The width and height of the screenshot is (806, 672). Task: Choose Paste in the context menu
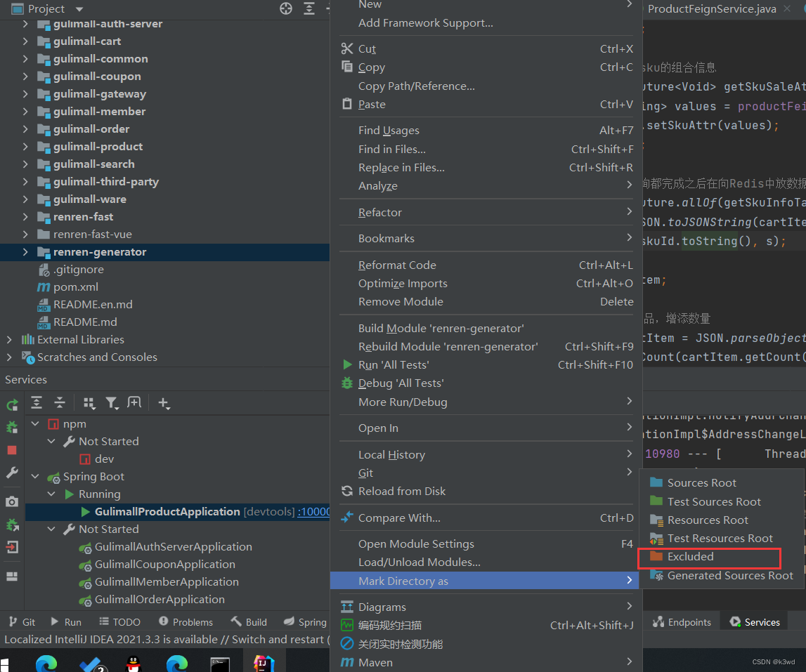(486, 105)
